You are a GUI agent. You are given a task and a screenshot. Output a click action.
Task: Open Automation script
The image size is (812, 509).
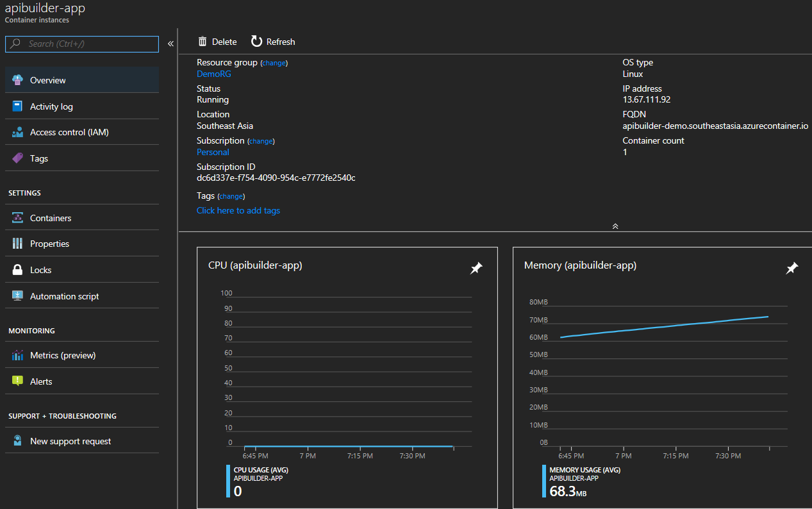pyautogui.click(x=82, y=296)
